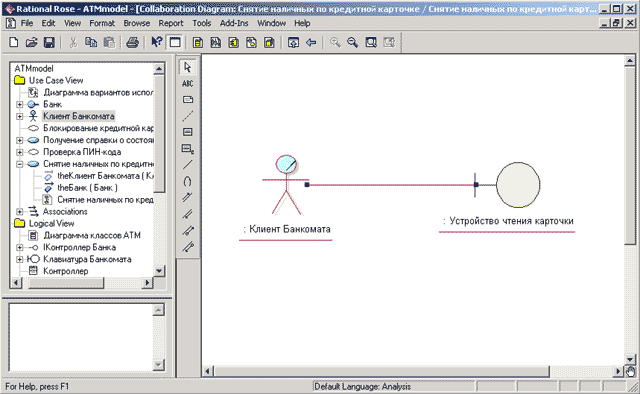Image resolution: width=640 pixels, height=394 pixels.
Task: Open the Browse Class Diagram toolbar icon
Action: tap(198, 42)
